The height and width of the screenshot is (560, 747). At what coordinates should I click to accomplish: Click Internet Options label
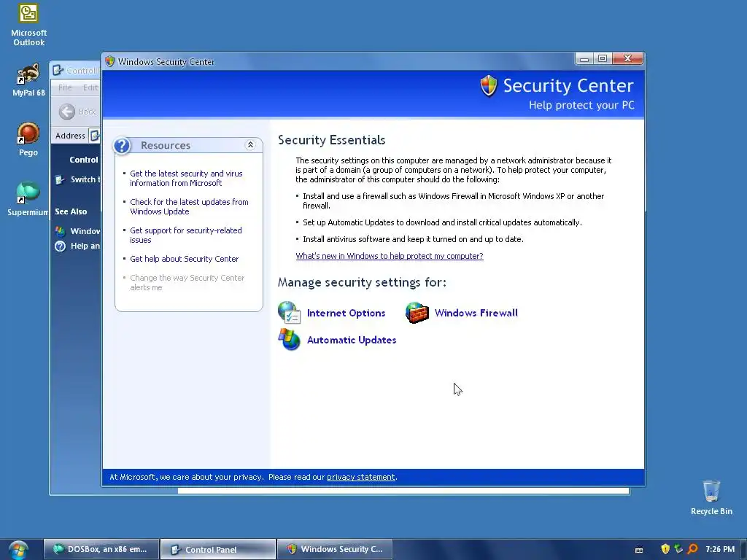pyautogui.click(x=346, y=313)
